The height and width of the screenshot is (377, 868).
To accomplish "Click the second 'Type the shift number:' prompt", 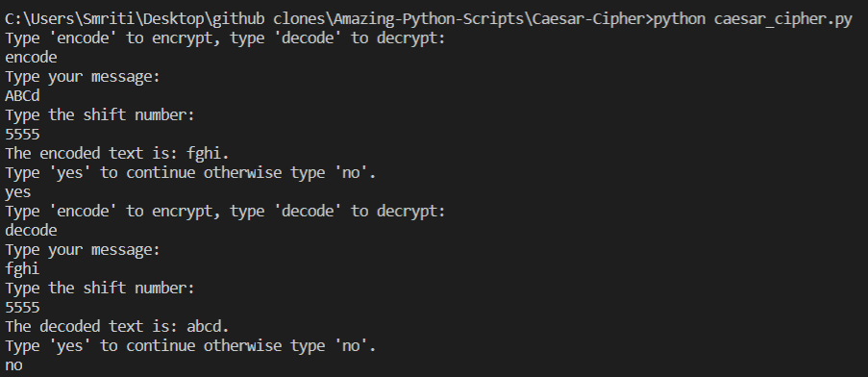I will tap(100, 289).
